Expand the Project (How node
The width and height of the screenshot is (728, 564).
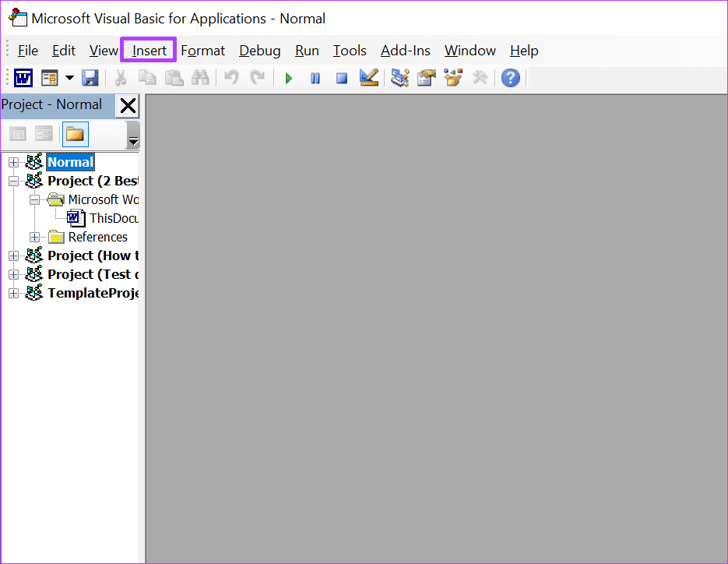(x=13, y=256)
